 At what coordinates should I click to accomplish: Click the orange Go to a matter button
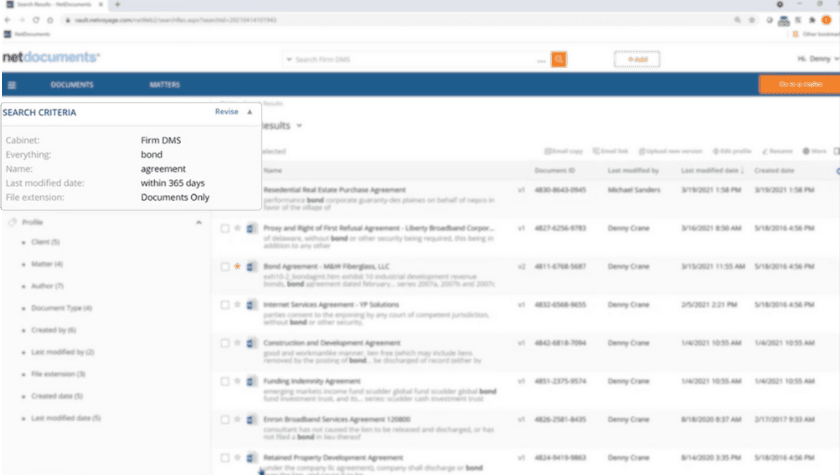pos(800,85)
